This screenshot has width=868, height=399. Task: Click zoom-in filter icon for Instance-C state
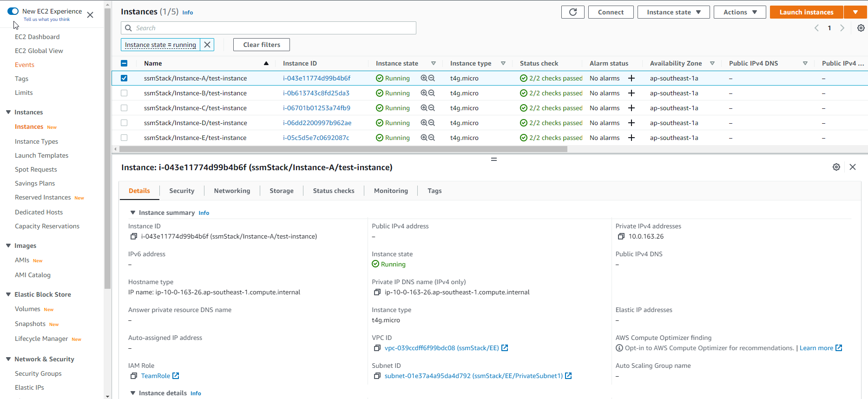click(424, 108)
